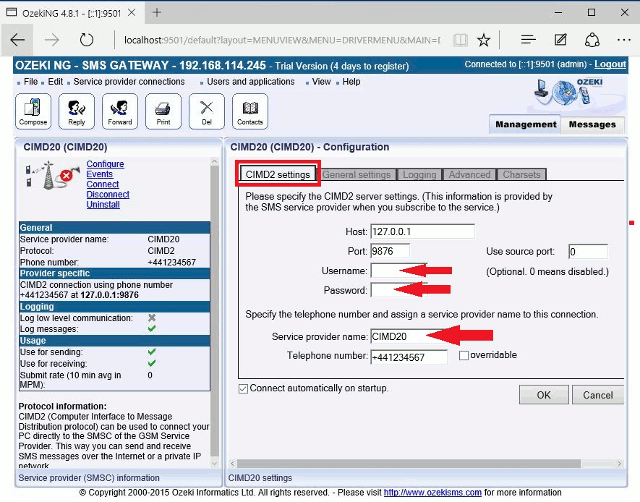This screenshot has height=502, width=640.
Task: Click the Del toolbar icon
Action: pyautogui.click(x=207, y=111)
